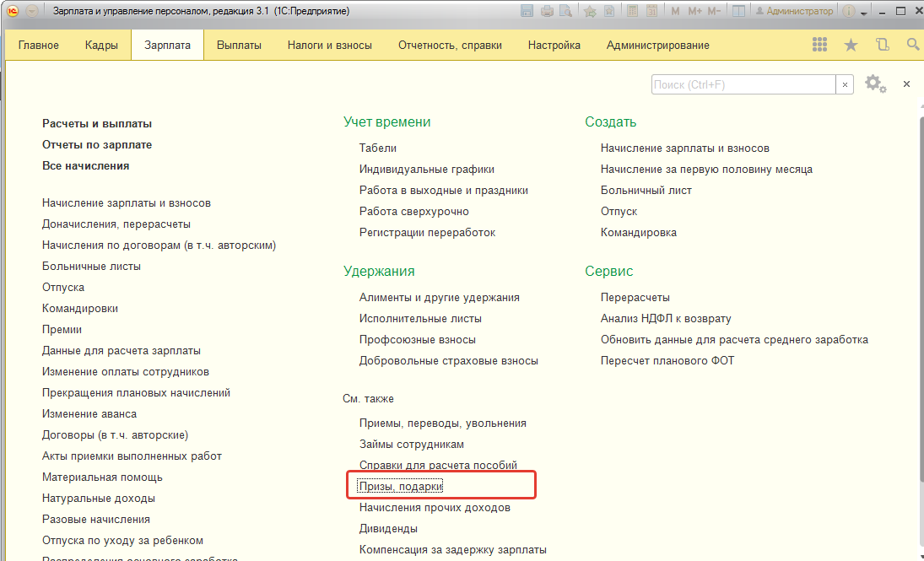Click the Администратор user label
924x561 pixels.
[794, 11]
